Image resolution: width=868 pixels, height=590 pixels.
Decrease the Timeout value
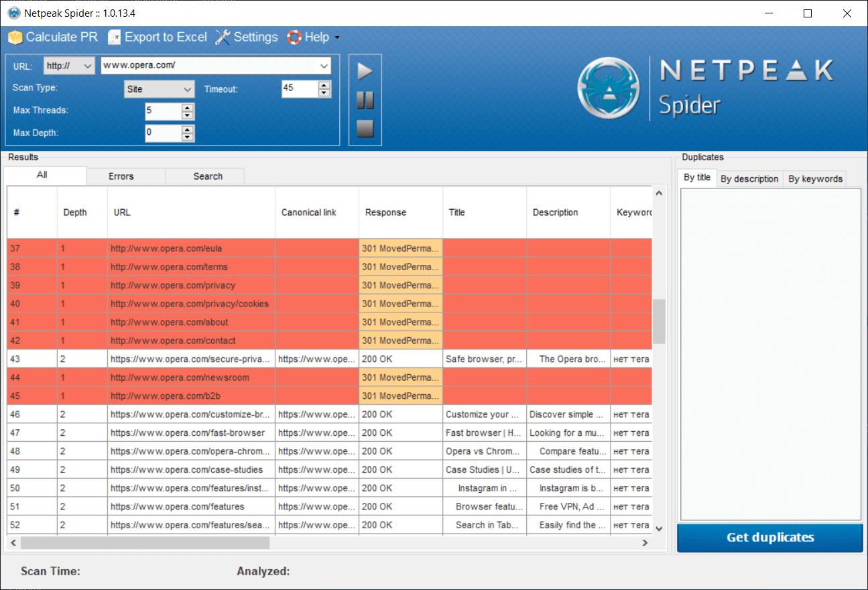point(324,93)
